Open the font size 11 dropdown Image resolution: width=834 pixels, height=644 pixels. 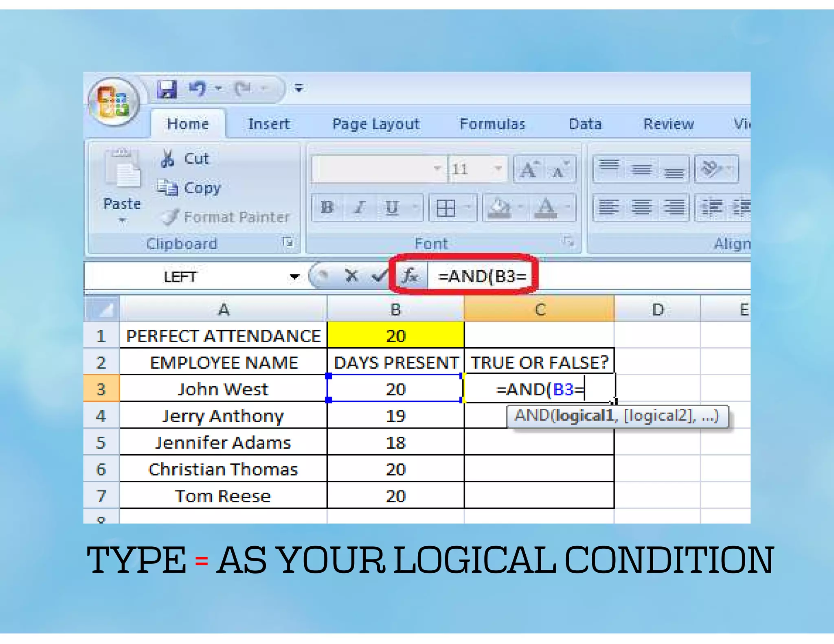pyautogui.click(x=498, y=169)
